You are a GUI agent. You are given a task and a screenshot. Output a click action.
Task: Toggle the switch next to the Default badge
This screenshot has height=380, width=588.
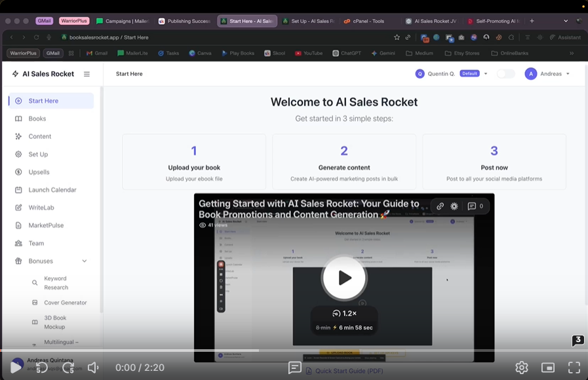[505, 74]
